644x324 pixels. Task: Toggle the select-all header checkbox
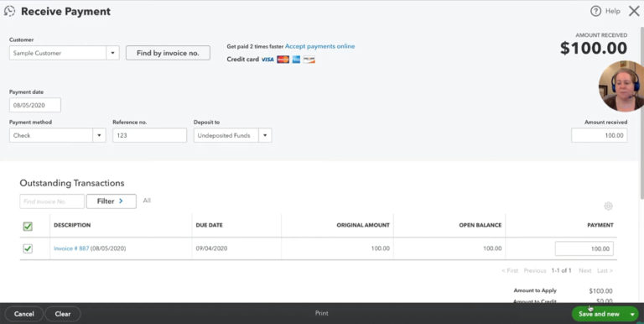(x=28, y=226)
